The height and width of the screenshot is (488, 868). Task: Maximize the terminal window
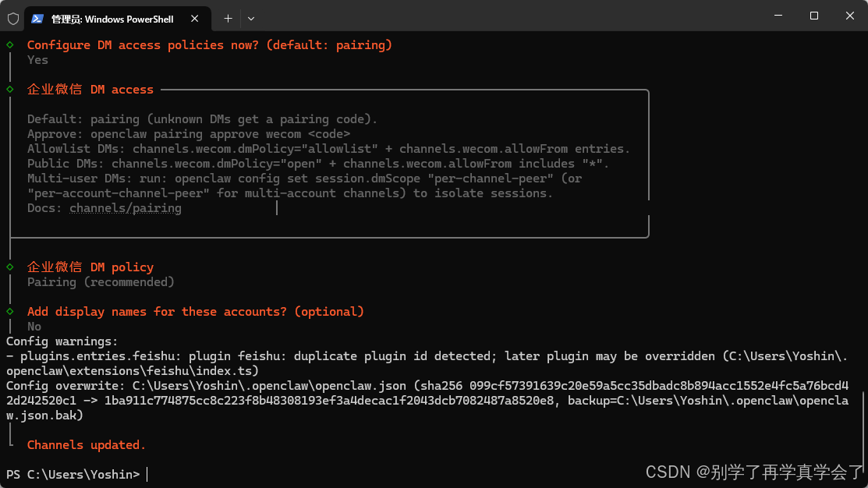813,16
